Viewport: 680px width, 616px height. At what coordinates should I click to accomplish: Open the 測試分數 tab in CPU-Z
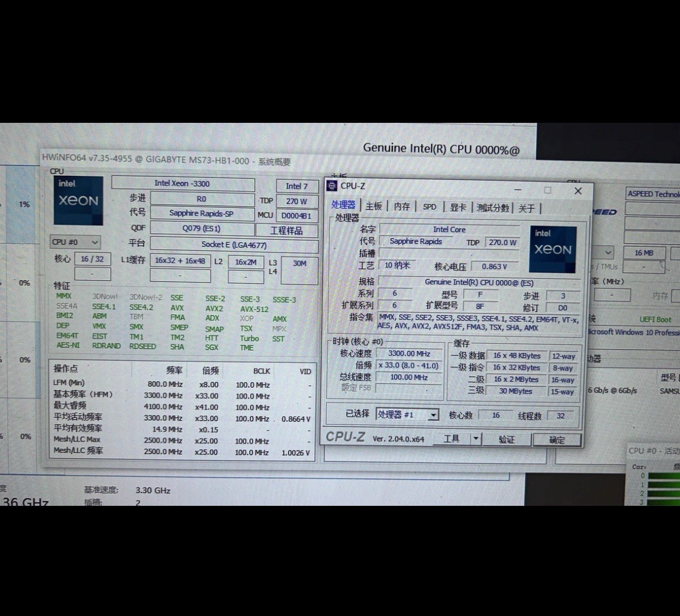[492, 208]
